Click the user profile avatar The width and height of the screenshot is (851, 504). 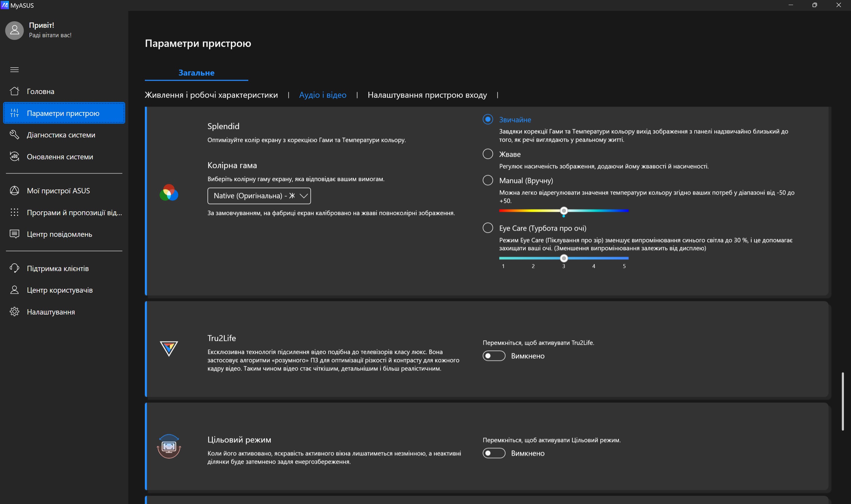point(14,30)
